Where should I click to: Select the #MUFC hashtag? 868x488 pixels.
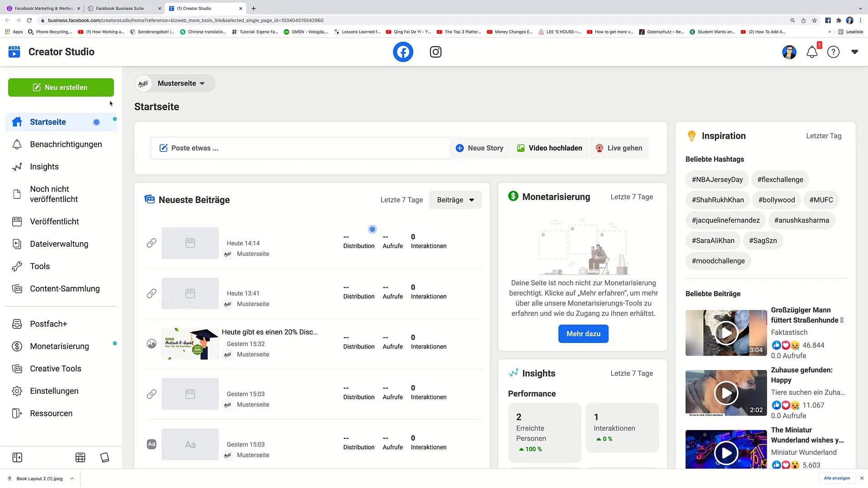click(x=821, y=200)
